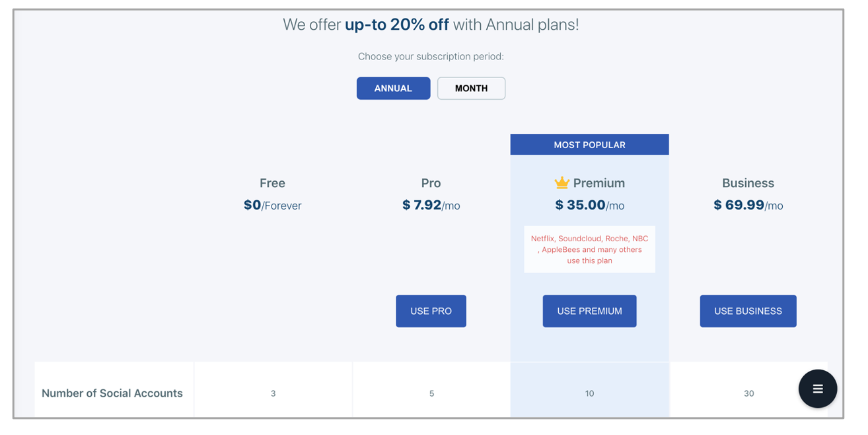
Task: Click the Free plan heading
Action: click(272, 183)
